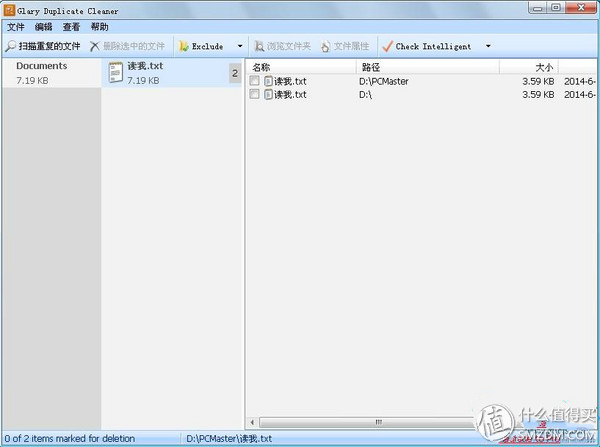Click the 7.19 KB size under 读我.txt group

143,81
